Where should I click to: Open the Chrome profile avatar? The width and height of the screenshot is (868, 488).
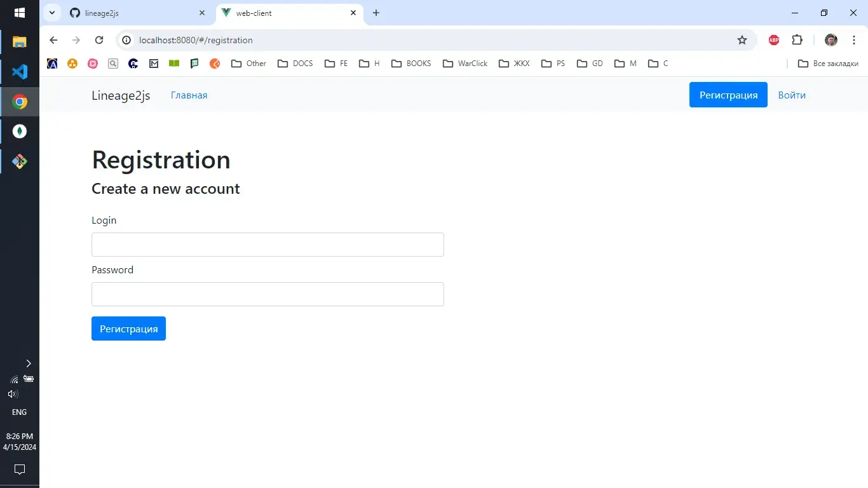click(831, 40)
